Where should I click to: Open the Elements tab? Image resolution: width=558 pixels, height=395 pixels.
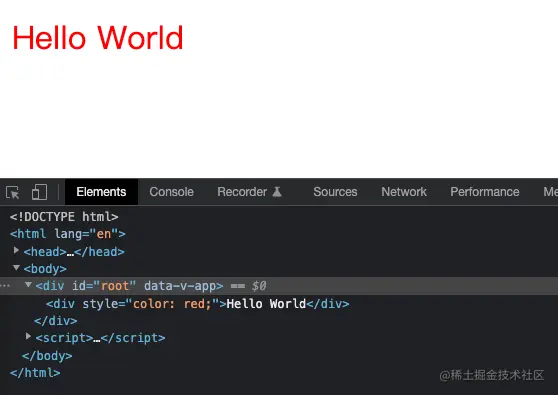101,192
